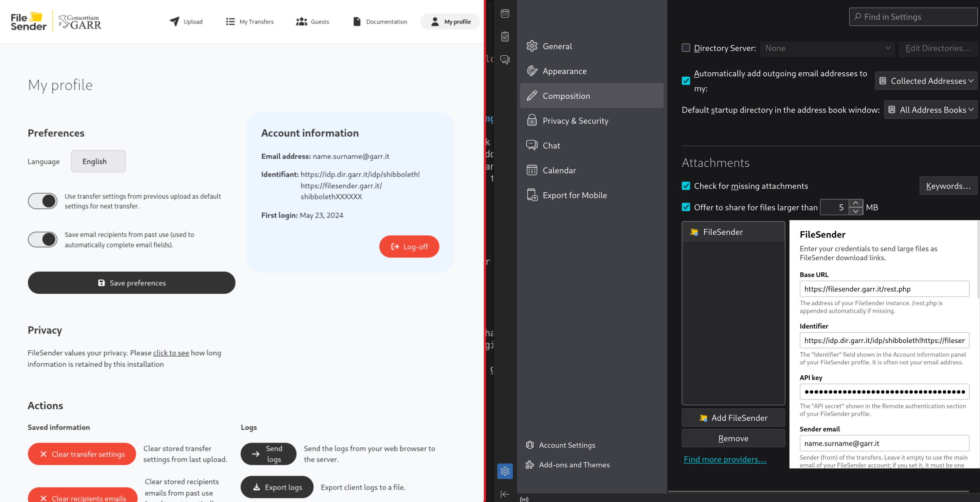Click the FileSender icon in provider list
Viewport: 980px width, 502px height.
tap(694, 232)
